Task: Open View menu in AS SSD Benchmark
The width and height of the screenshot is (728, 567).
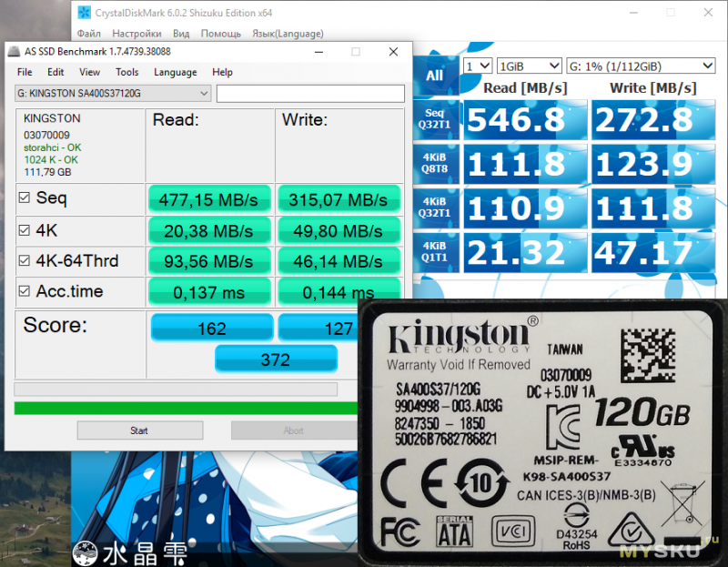Action: tap(89, 72)
